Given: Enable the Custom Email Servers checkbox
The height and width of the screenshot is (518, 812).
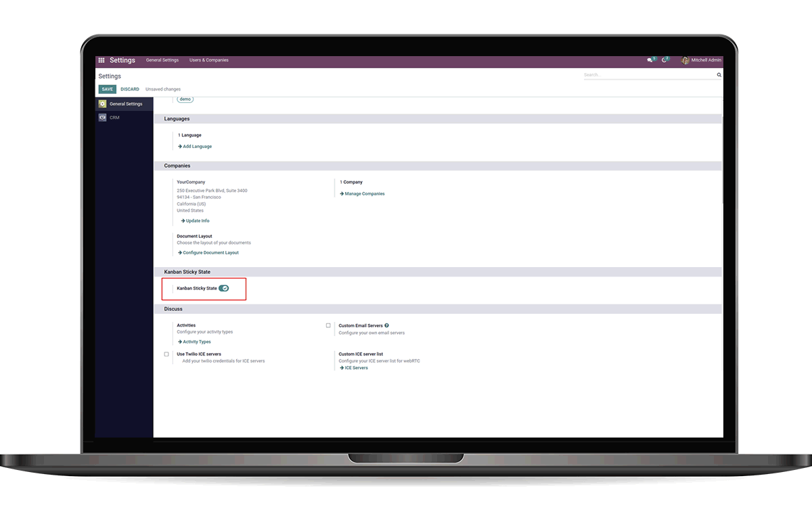Looking at the screenshot, I should (x=328, y=325).
